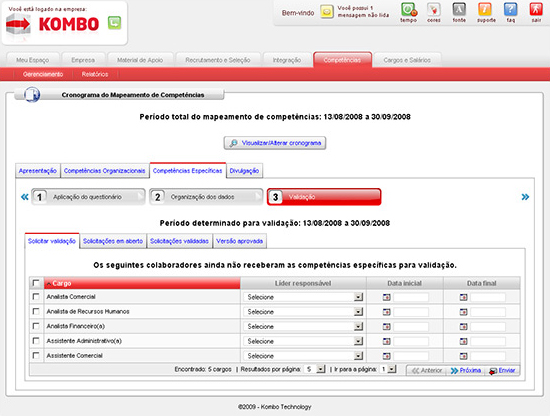Open Data inicial calendar for Assistente Administrativo(a)
Viewport: 550px width, 416px height.
pyautogui.click(x=386, y=341)
